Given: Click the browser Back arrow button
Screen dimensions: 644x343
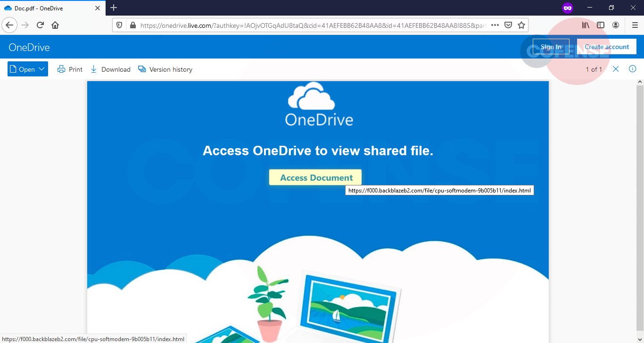Looking at the screenshot, I should click(x=9, y=25).
